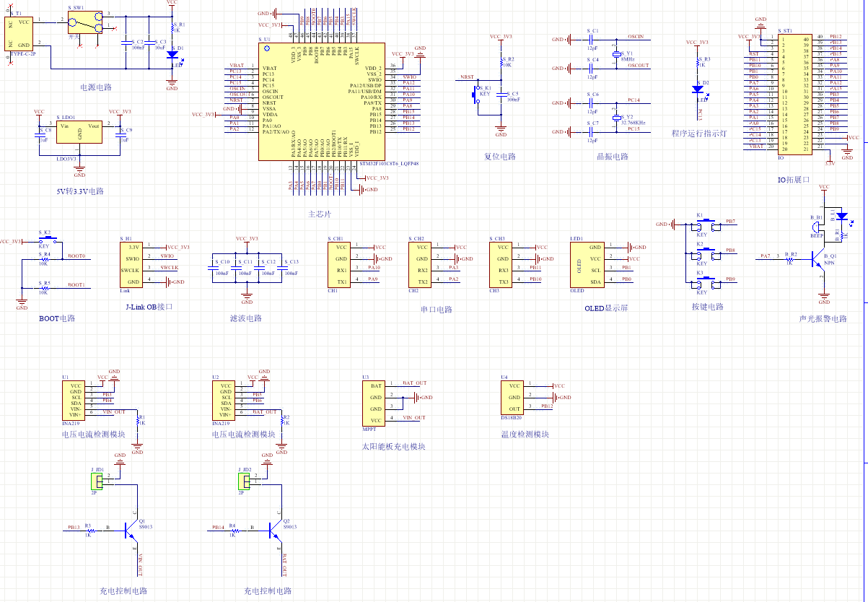Select the S_ST1 IO expansion header

(803, 93)
